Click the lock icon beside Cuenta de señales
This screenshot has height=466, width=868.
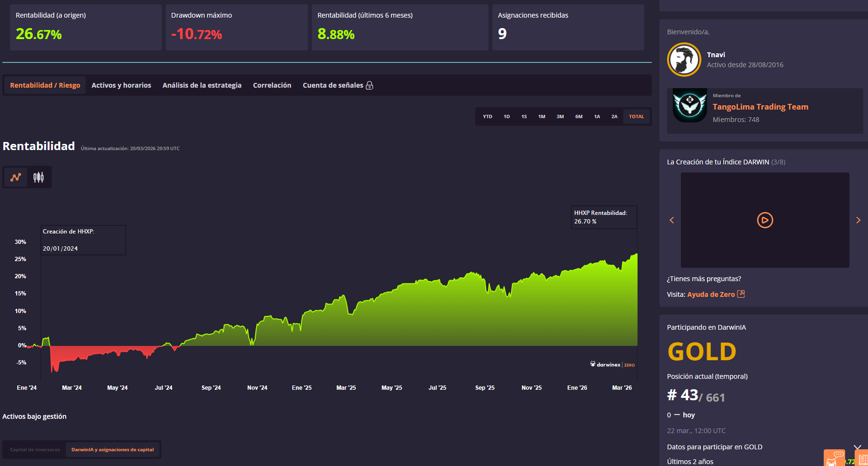tap(369, 85)
